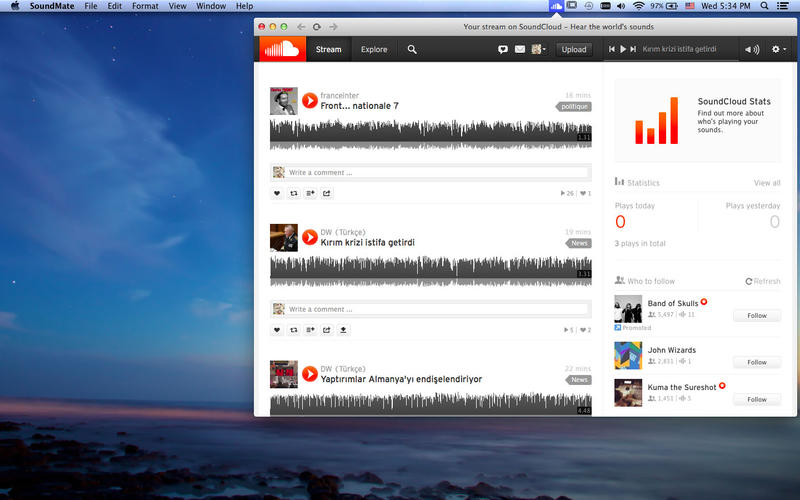This screenshot has height=500, width=800.
Task: Toggle the volume speaker in the header
Action: (x=751, y=49)
